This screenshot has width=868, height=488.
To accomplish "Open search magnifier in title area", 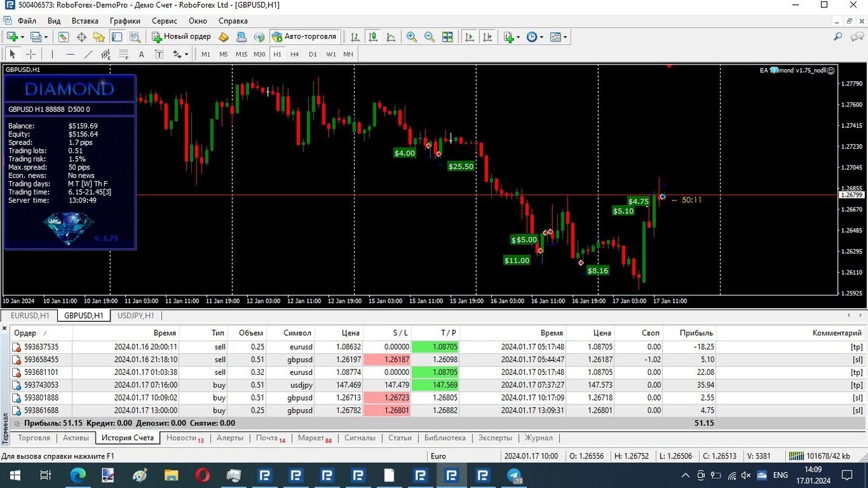I will (838, 37).
